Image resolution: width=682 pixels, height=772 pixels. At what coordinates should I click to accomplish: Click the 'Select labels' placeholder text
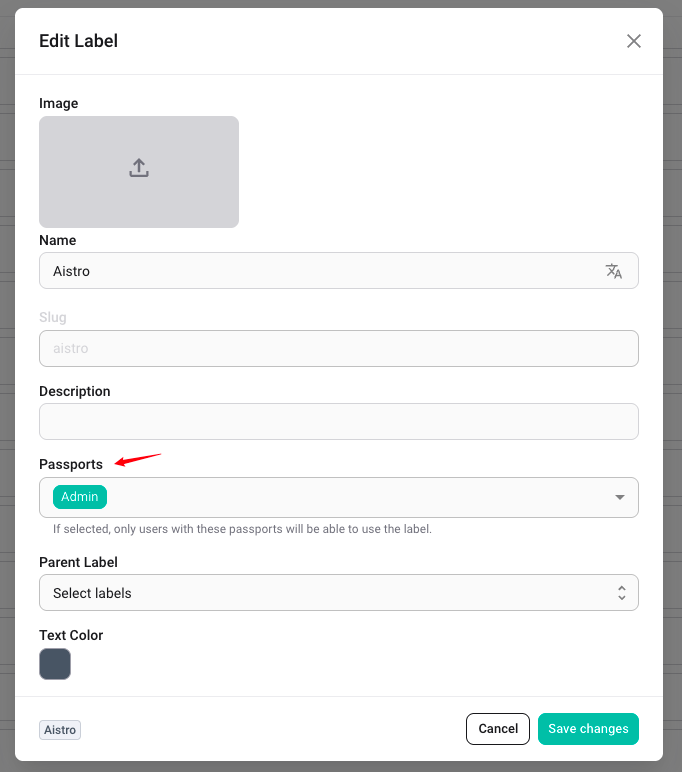[x=93, y=593]
